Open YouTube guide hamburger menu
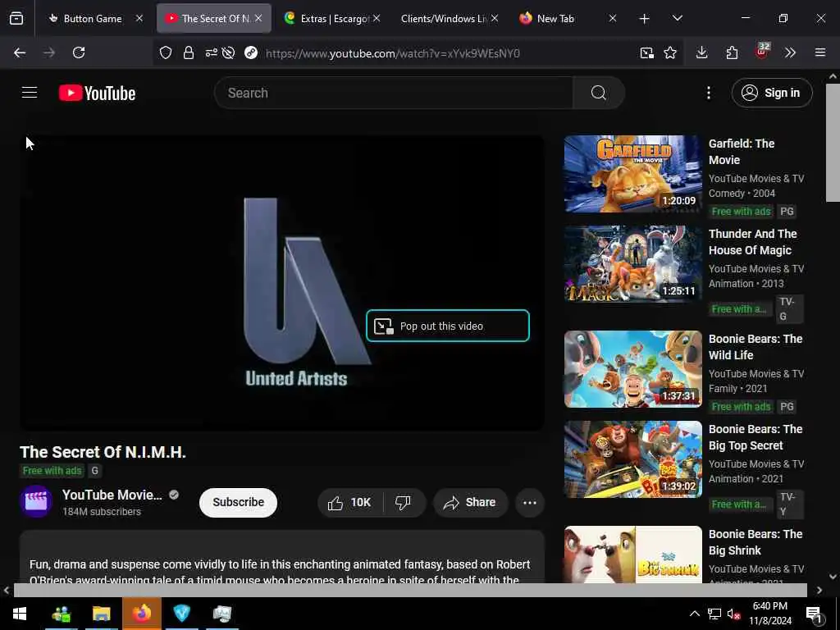Image resolution: width=840 pixels, height=630 pixels. click(30, 93)
